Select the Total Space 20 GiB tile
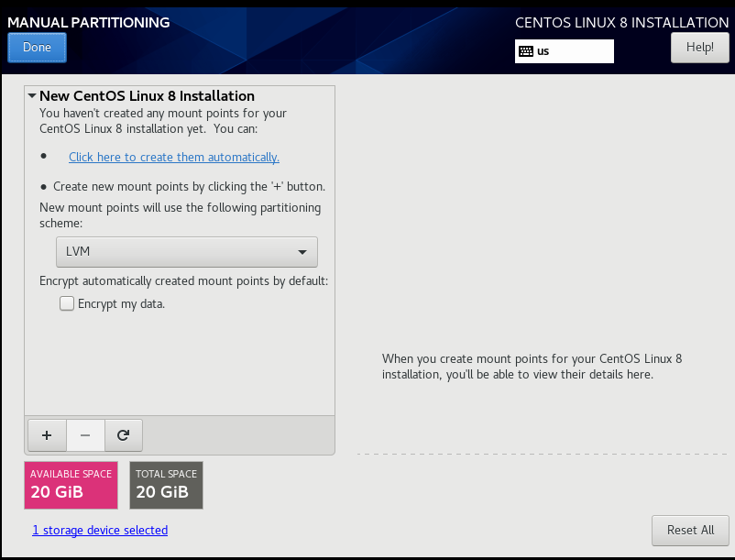The height and width of the screenshot is (560, 735). click(167, 485)
